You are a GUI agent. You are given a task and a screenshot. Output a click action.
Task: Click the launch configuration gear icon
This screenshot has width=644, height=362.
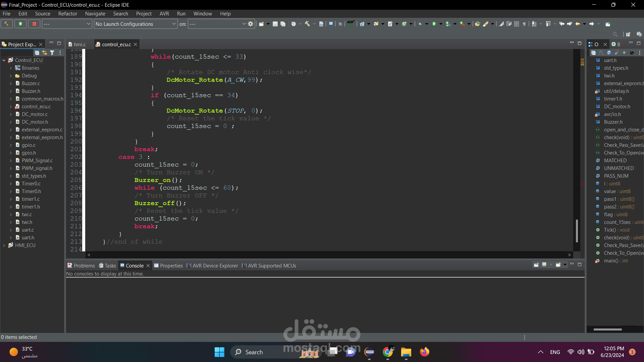251,24
